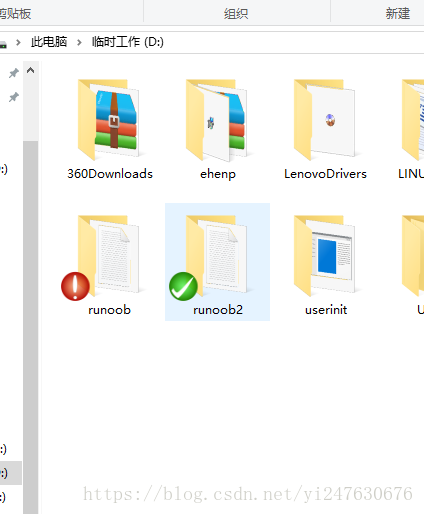The image size is (424, 514).
Task: Navigate to 此电脑 in address bar
Action: (x=49, y=42)
